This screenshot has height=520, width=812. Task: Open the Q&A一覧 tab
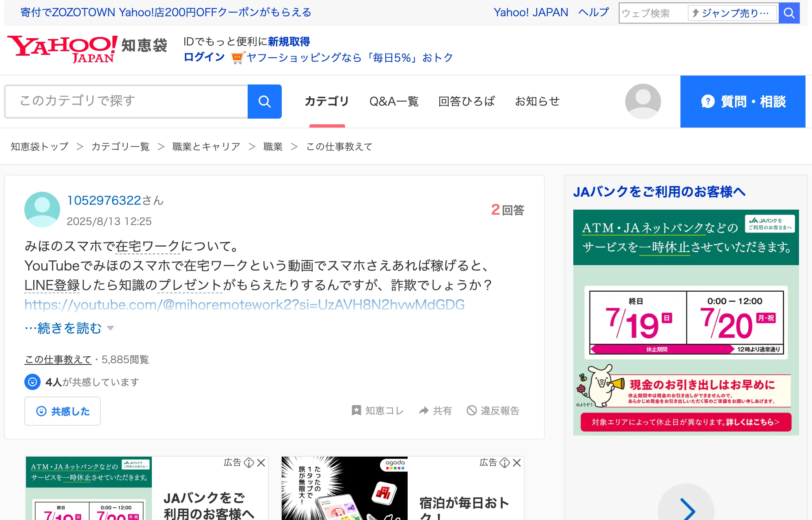tap(394, 102)
